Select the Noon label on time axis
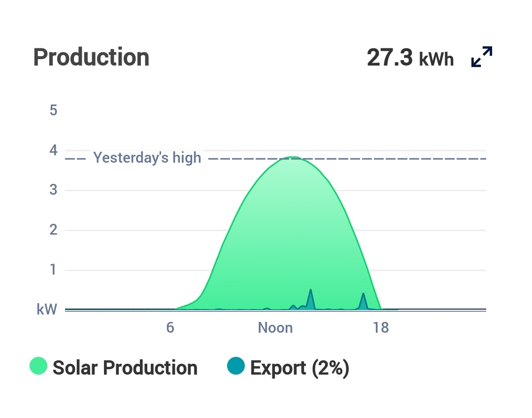Screen dimensions: 532x418 click(x=275, y=328)
